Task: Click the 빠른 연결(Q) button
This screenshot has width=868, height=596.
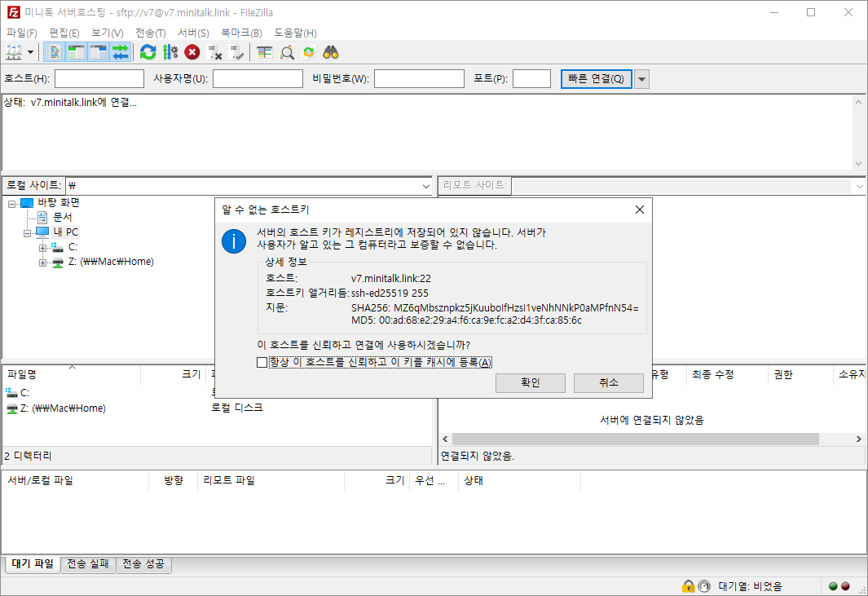Action: point(597,78)
